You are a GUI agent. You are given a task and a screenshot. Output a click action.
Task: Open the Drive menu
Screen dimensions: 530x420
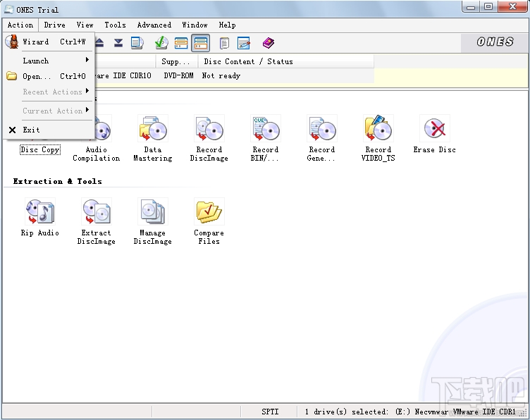point(55,25)
